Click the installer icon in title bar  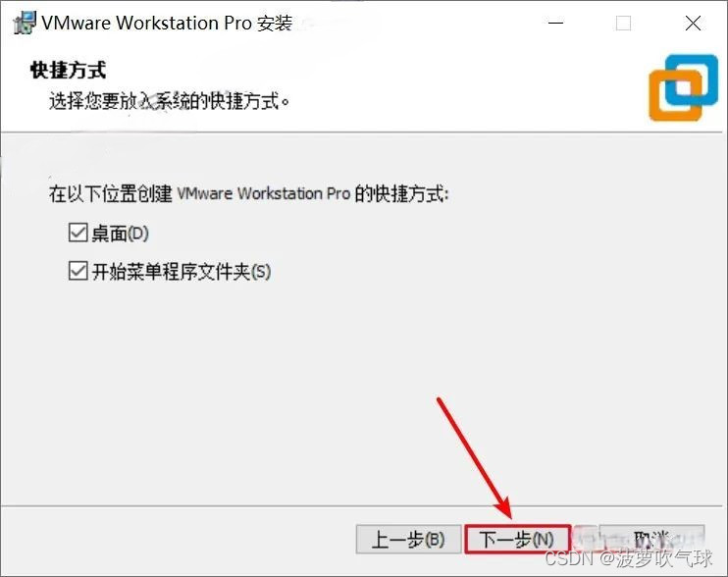pos(25,24)
